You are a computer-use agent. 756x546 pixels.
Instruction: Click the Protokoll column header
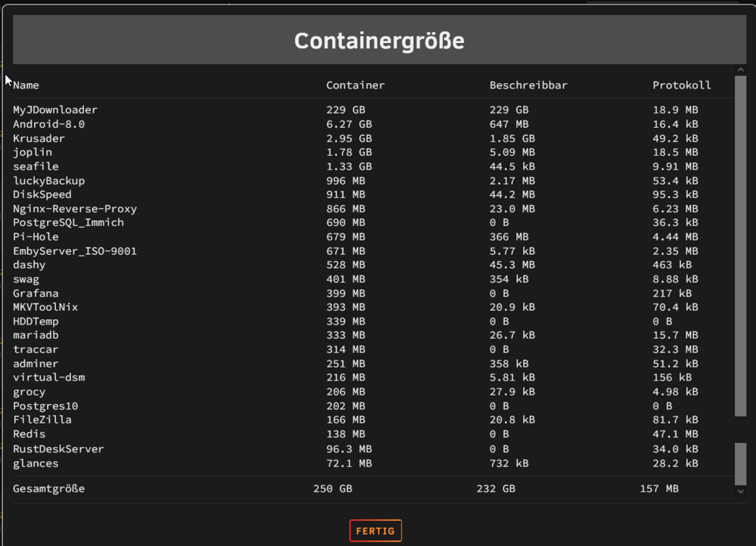pos(681,85)
